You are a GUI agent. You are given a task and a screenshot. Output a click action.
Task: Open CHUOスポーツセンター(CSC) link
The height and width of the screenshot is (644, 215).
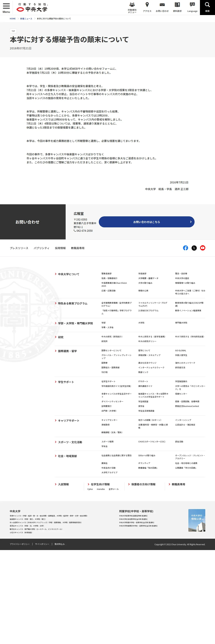pyautogui.click(x=152, y=442)
